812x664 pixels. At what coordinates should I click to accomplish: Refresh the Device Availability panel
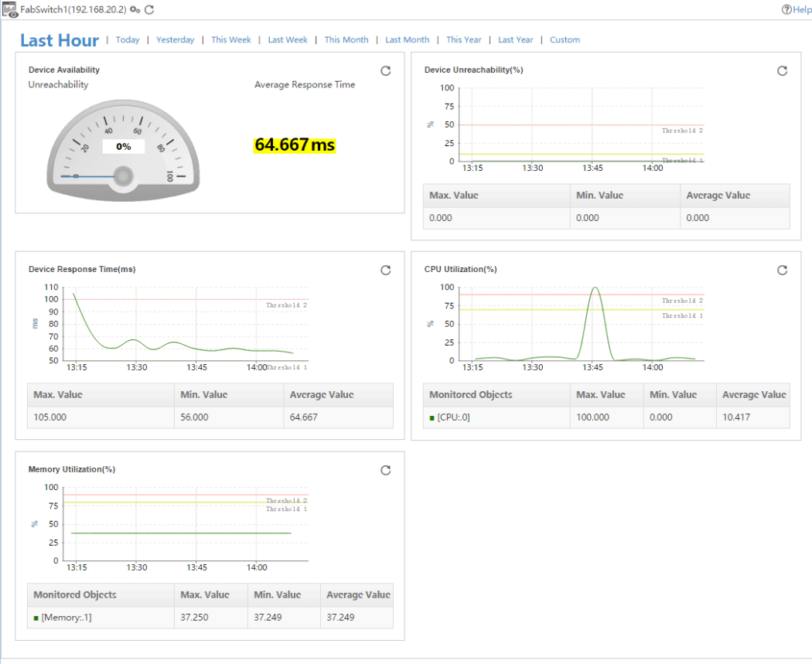pyautogui.click(x=386, y=71)
